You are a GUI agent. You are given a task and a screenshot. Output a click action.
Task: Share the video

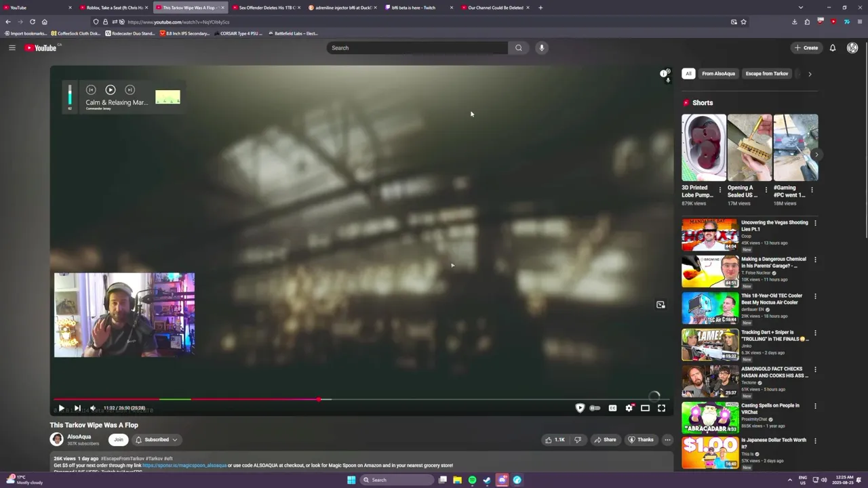(x=606, y=440)
